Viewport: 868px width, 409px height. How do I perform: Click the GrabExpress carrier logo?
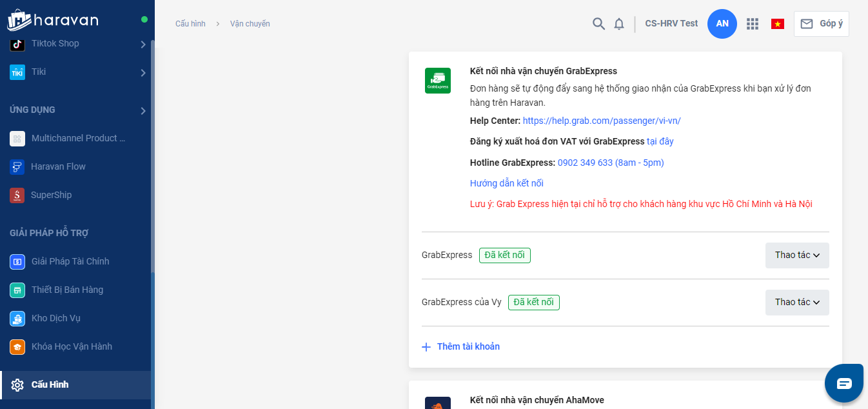438,81
